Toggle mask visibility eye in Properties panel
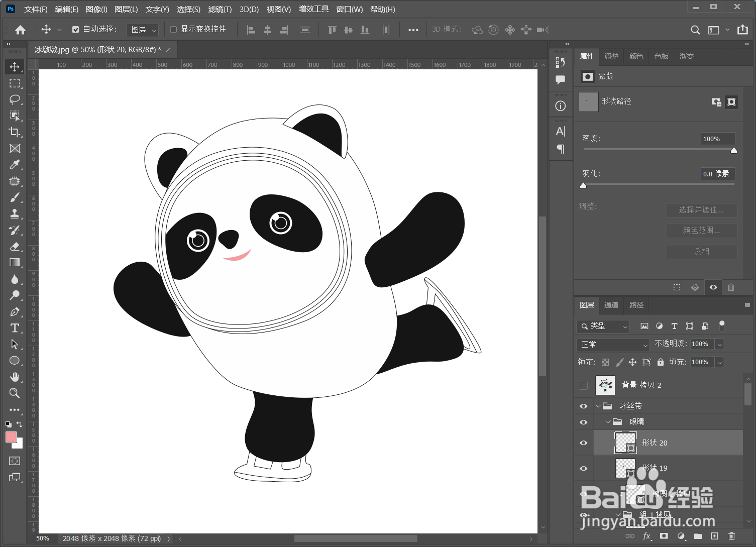 pyautogui.click(x=713, y=287)
